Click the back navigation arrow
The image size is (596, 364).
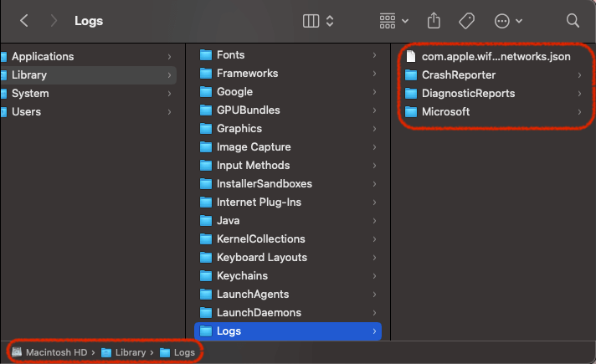tap(23, 20)
